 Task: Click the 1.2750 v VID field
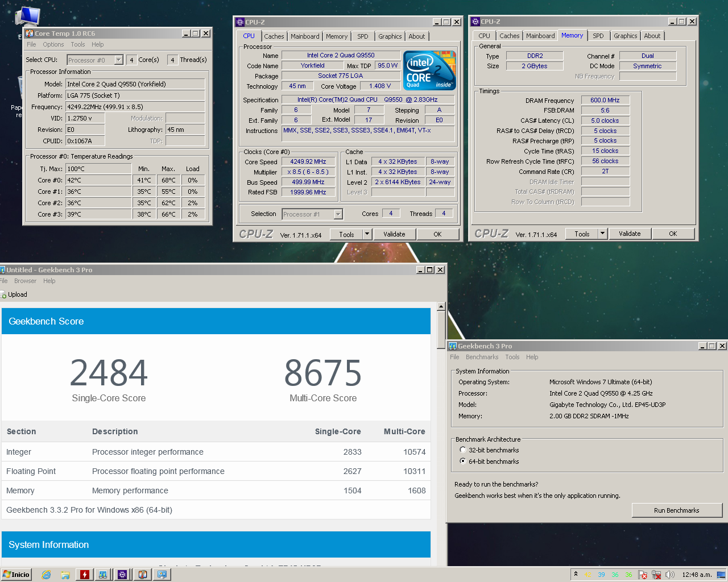tap(86, 118)
